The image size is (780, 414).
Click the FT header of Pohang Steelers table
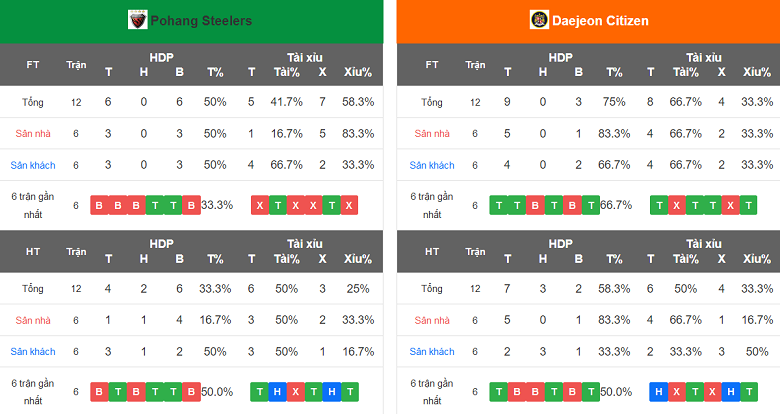click(x=33, y=65)
